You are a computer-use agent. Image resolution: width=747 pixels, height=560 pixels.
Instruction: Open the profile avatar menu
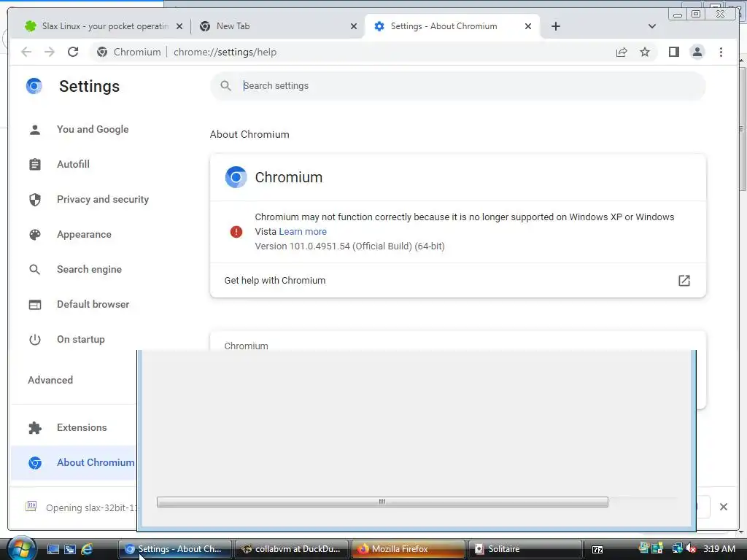(697, 52)
